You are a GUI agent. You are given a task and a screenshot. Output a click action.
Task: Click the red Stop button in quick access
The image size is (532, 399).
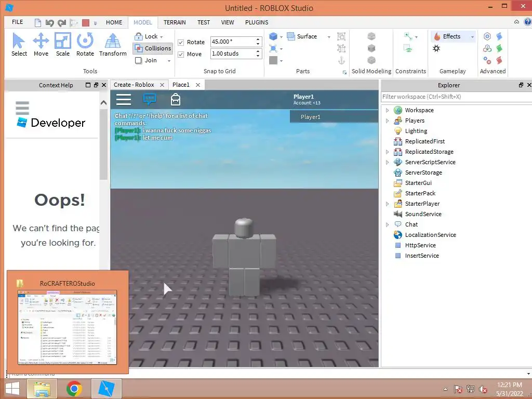[x=86, y=23]
